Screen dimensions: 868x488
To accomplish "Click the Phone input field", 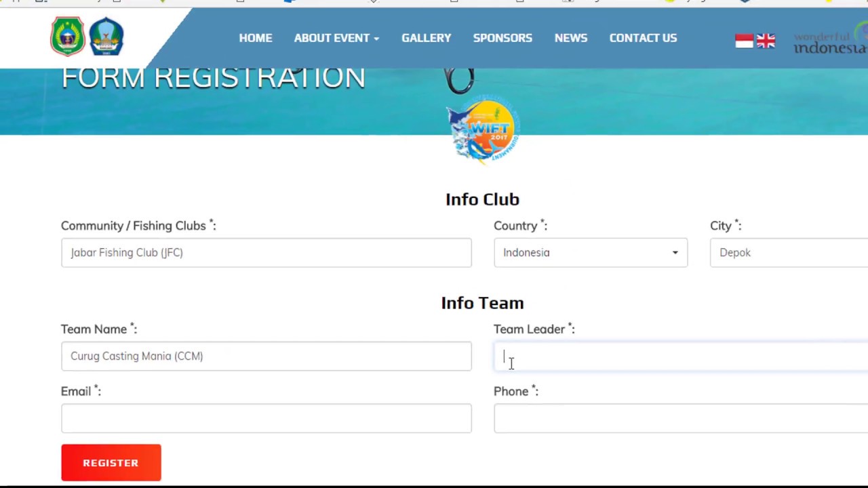I will click(x=681, y=418).
